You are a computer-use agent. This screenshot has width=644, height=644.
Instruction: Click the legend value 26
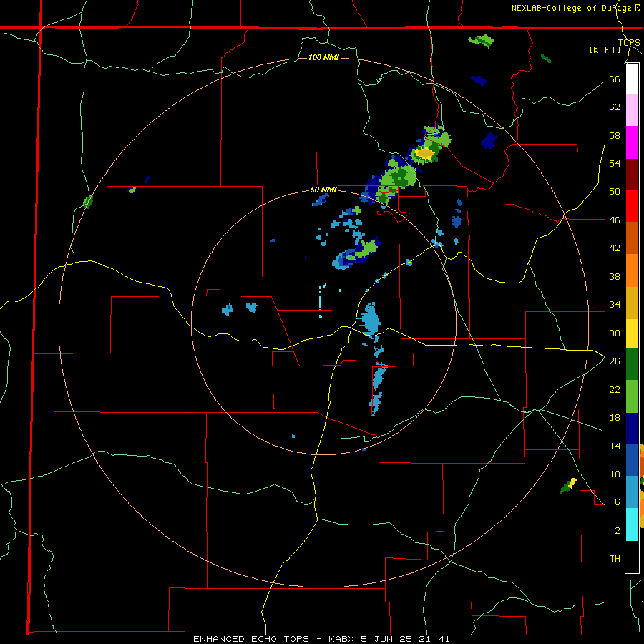tap(615, 361)
